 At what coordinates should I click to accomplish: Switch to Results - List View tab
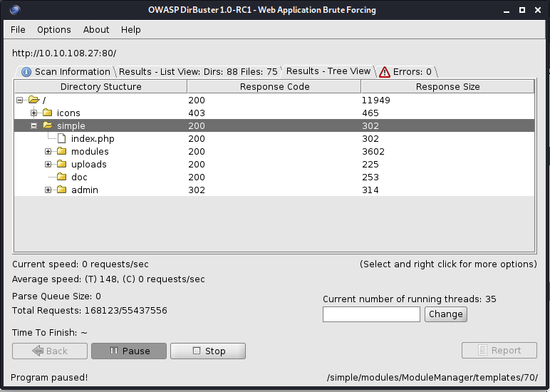click(197, 72)
